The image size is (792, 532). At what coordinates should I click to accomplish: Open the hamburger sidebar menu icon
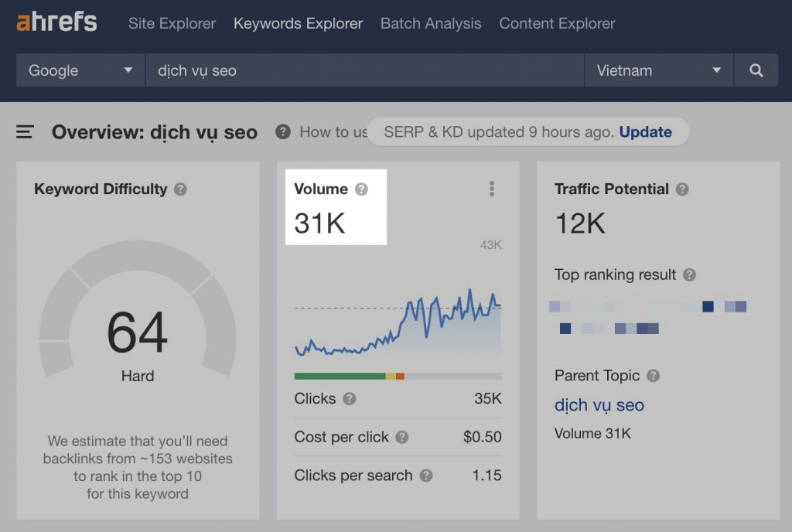pos(25,131)
